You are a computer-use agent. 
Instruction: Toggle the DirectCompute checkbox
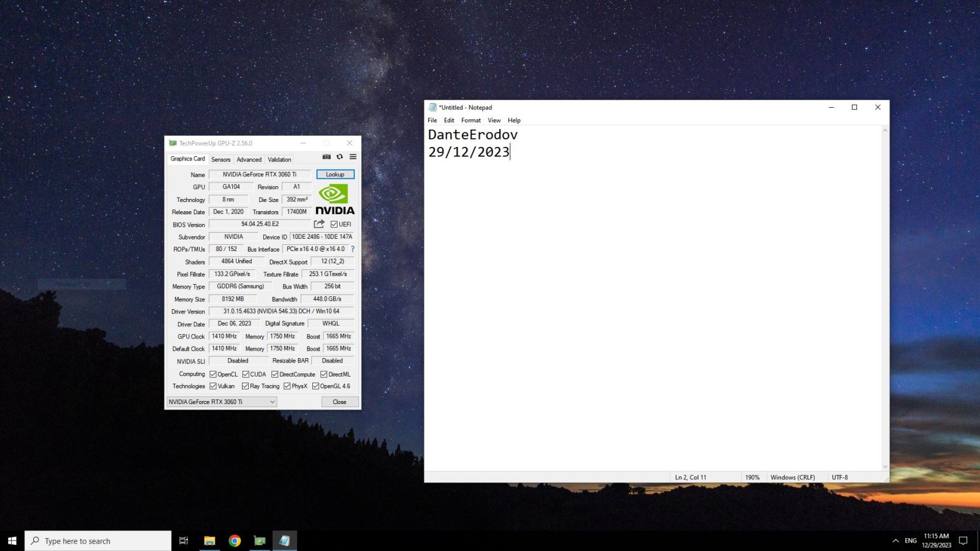(x=275, y=374)
